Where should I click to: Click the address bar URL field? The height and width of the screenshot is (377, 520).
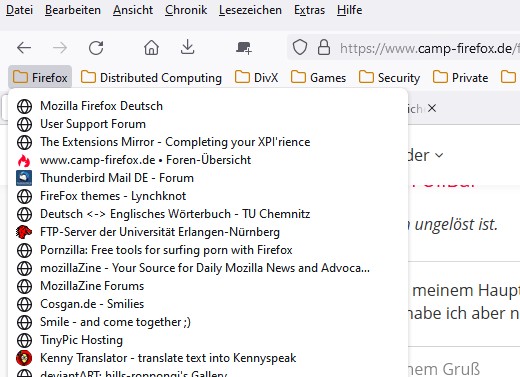click(429, 48)
